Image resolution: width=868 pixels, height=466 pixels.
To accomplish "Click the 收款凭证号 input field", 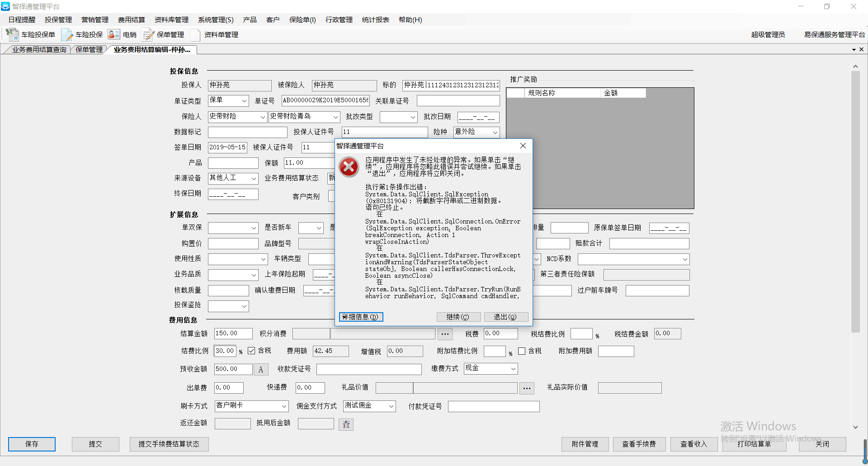I will pyautogui.click(x=369, y=369).
